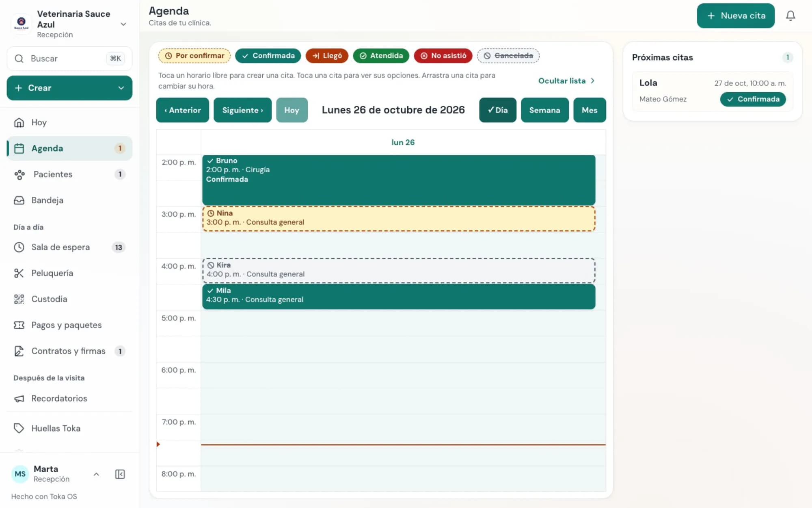Toggle Confirmada status filter in the legend
Screen dimensions: 812x508
[268, 56]
